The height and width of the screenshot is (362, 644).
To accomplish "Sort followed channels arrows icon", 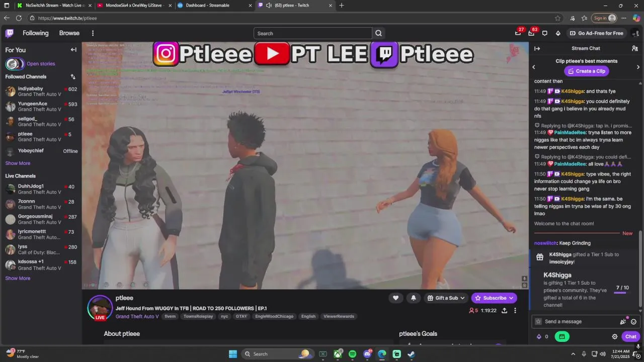I will [x=73, y=77].
